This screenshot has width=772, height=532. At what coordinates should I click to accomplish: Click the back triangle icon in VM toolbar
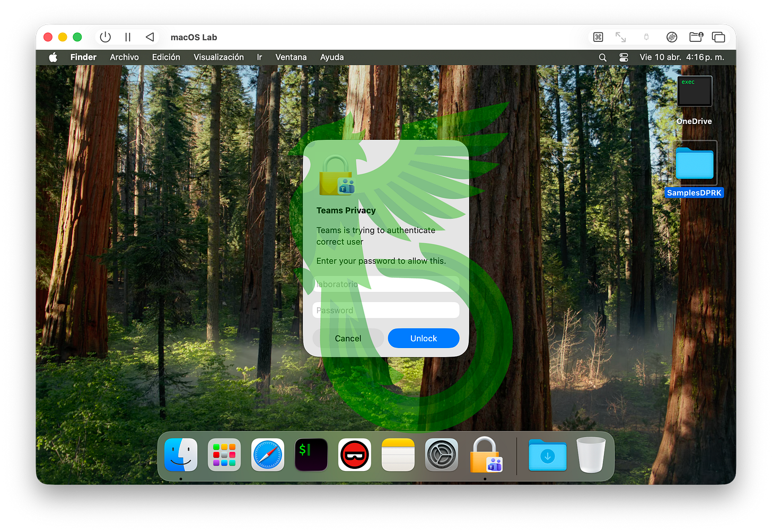click(150, 37)
